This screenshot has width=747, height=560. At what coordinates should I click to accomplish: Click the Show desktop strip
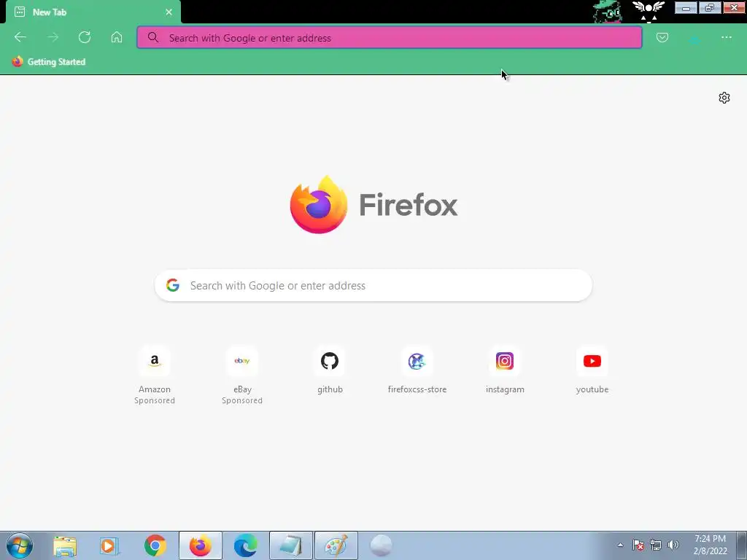(742, 545)
